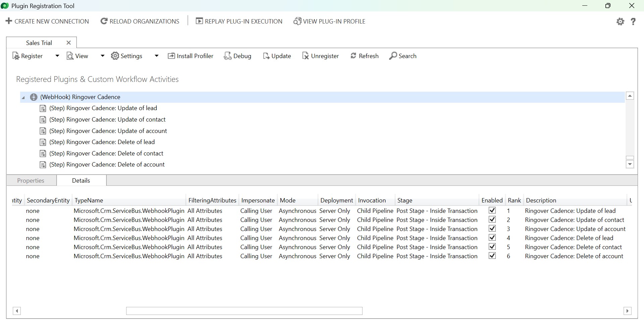The width and height of the screenshot is (644, 324).
Task: Open the Settings dropdown arrow
Action: [x=156, y=56]
